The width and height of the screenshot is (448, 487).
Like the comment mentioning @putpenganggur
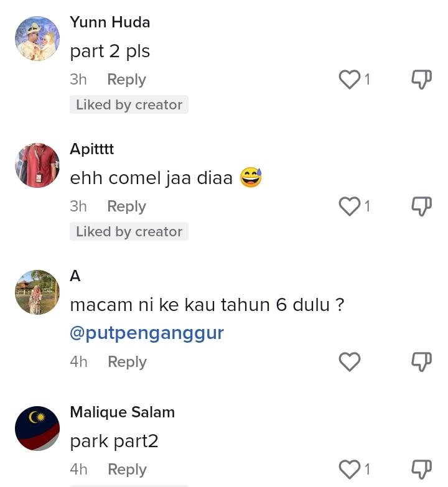coord(350,361)
